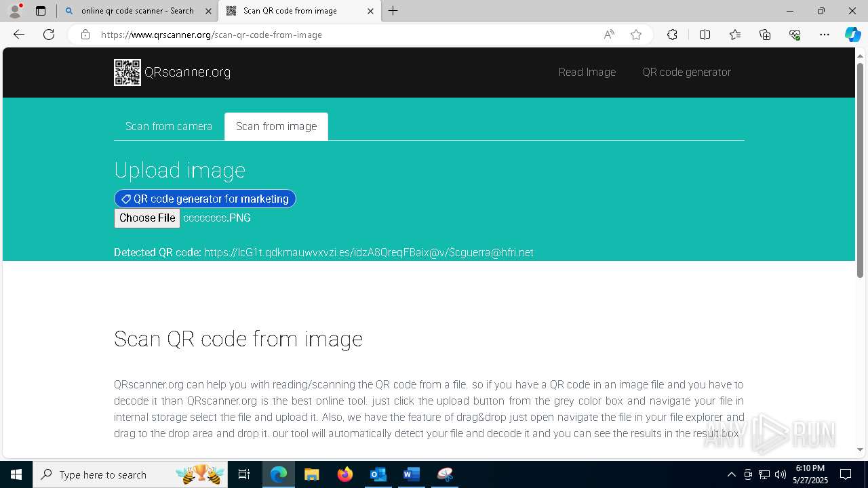Refresh the current page

pos(49,35)
